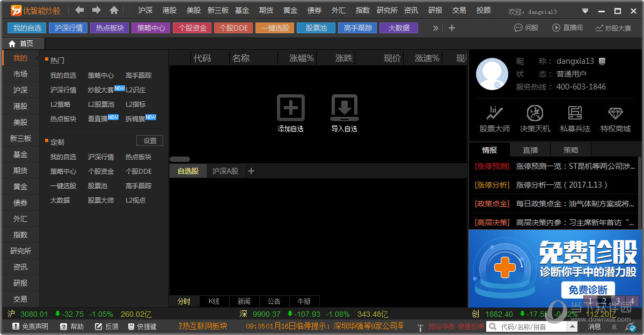
Task: Open 看直播 link under 热门
Action: (98, 119)
